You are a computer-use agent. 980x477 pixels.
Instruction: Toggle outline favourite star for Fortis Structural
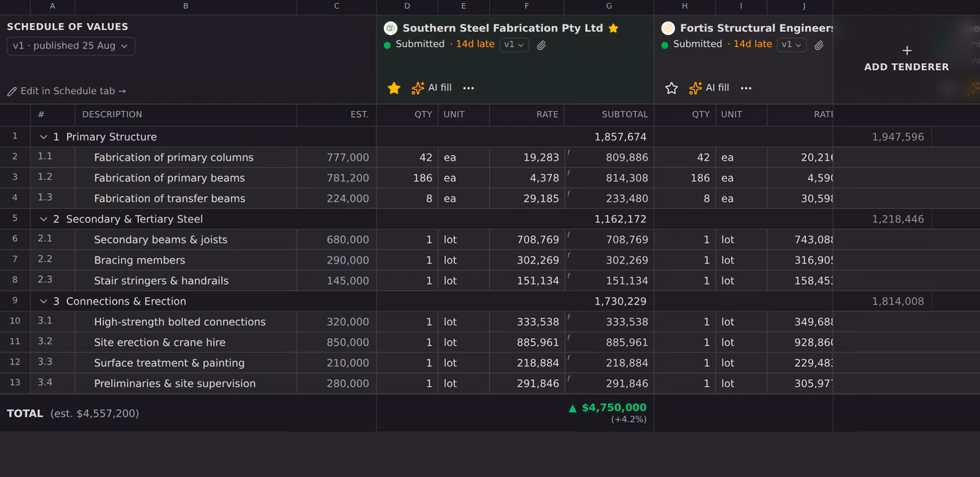(672, 88)
